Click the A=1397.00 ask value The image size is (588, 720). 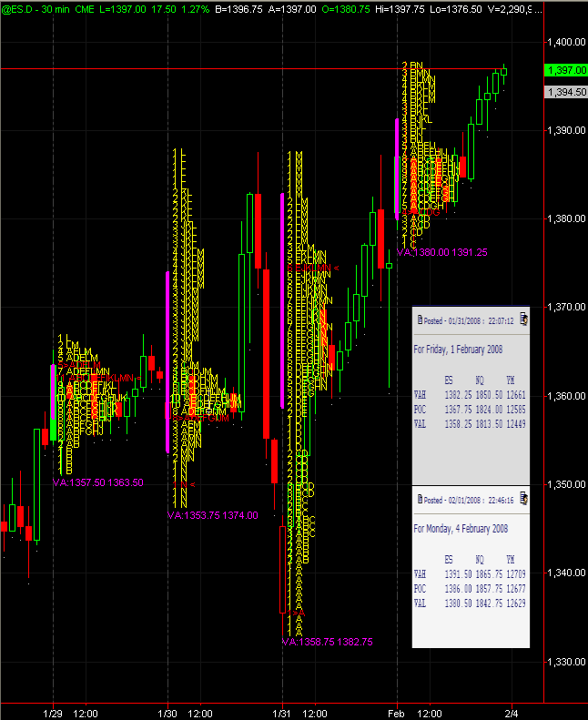[292, 9]
